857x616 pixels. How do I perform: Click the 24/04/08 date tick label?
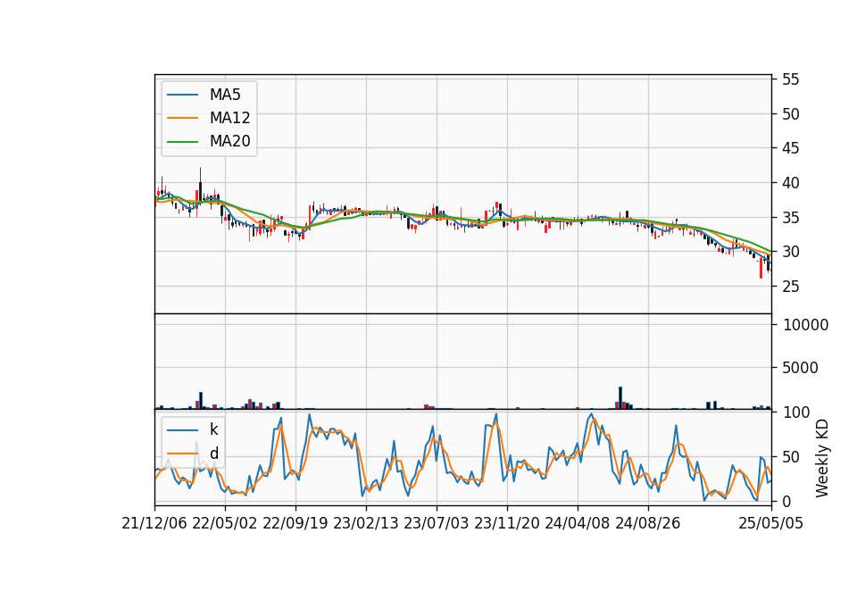578,524
